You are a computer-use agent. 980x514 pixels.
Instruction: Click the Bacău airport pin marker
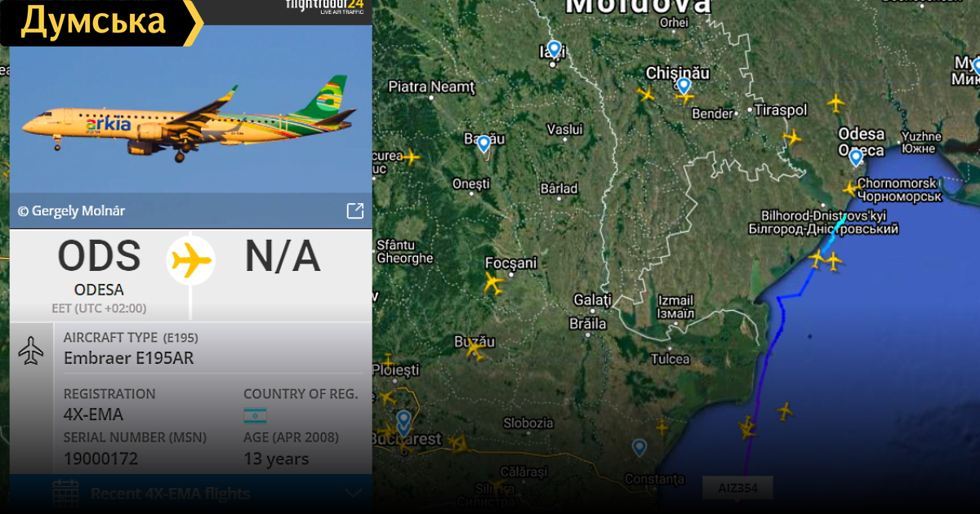coord(483,144)
